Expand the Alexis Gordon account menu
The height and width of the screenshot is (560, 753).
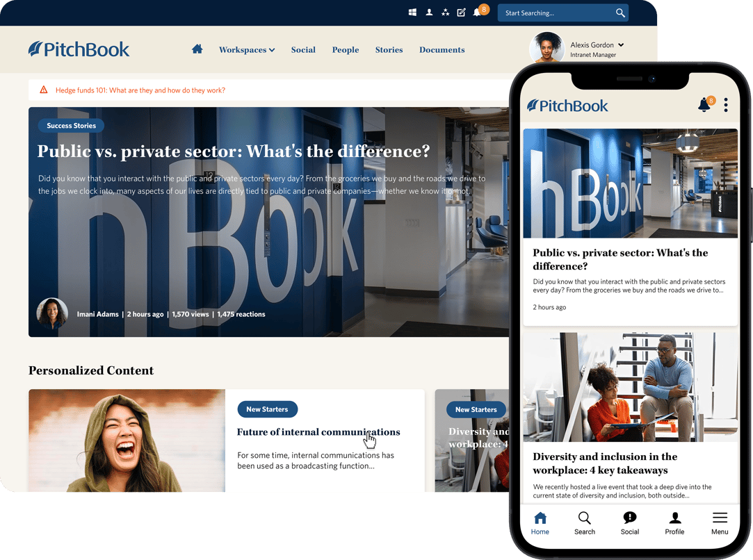(597, 44)
